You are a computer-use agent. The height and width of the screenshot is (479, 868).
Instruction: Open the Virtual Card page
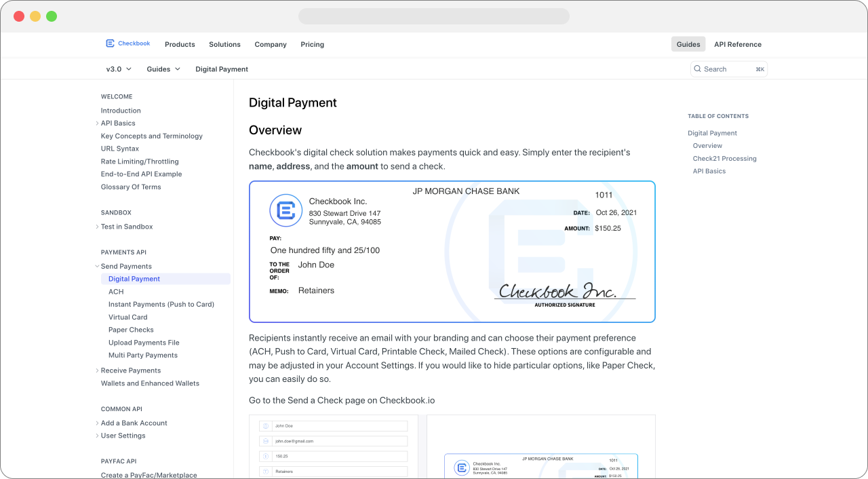pyautogui.click(x=127, y=318)
